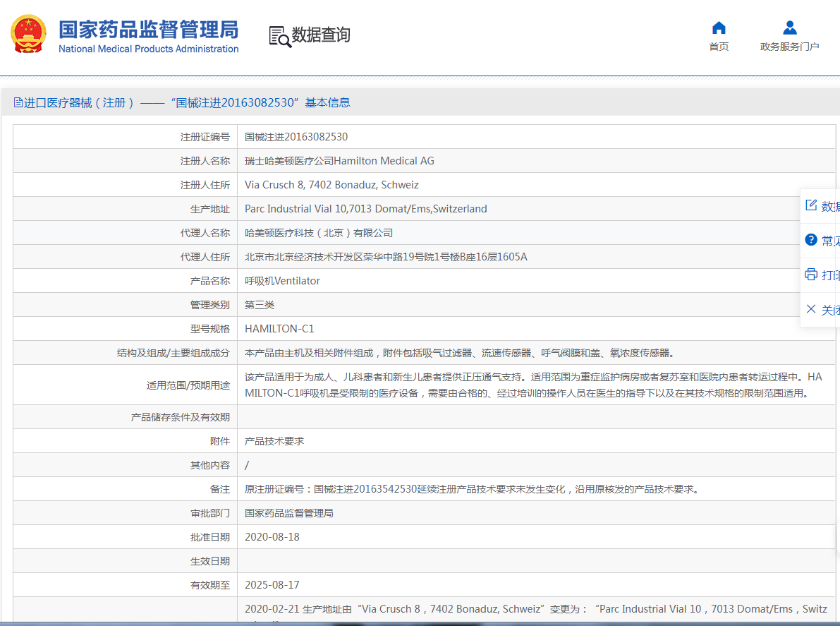Select the change note starting 2020-02-21 生产地址由
Screen dimensions: 840x626
coord(536,609)
